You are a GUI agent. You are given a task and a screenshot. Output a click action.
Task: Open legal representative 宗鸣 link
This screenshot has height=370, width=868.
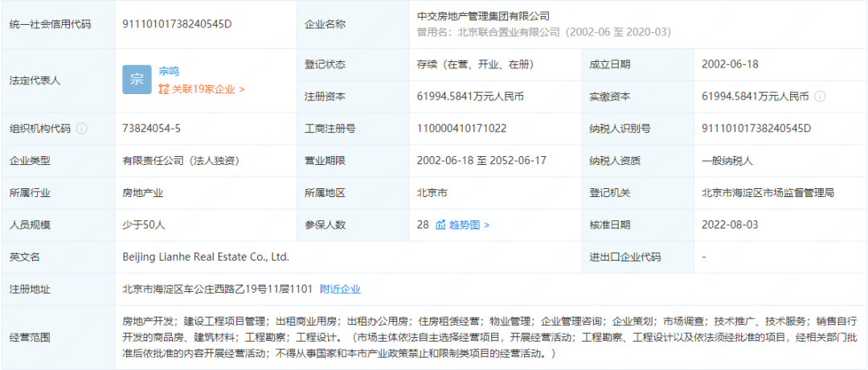169,71
